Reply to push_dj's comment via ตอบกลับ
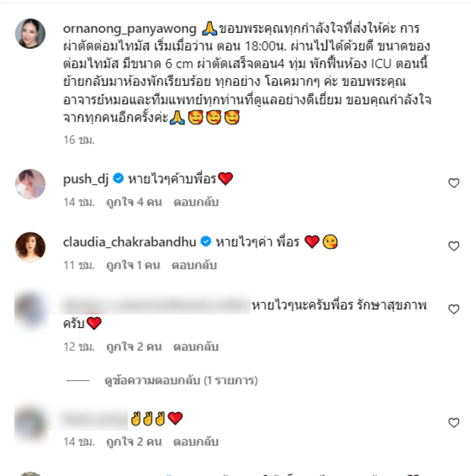The width and height of the screenshot is (471, 476). click(x=196, y=202)
